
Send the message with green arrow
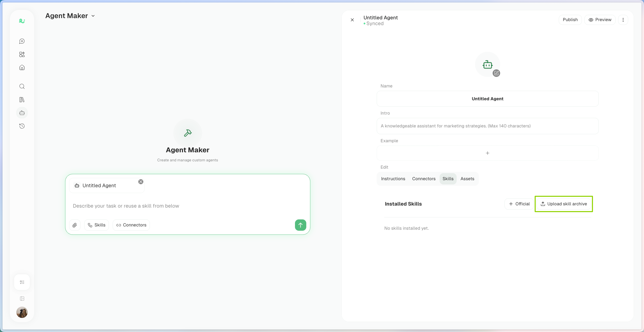(x=300, y=225)
